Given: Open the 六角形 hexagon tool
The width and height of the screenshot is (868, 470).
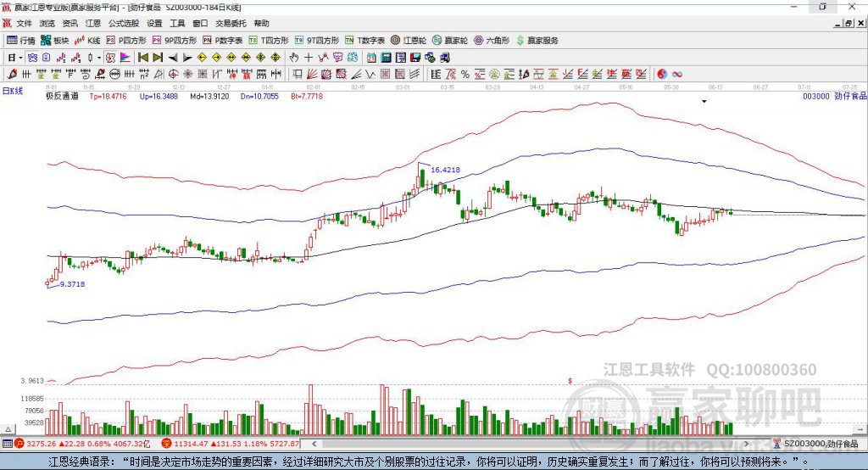Looking at the screenshot, I should (492, 41).
